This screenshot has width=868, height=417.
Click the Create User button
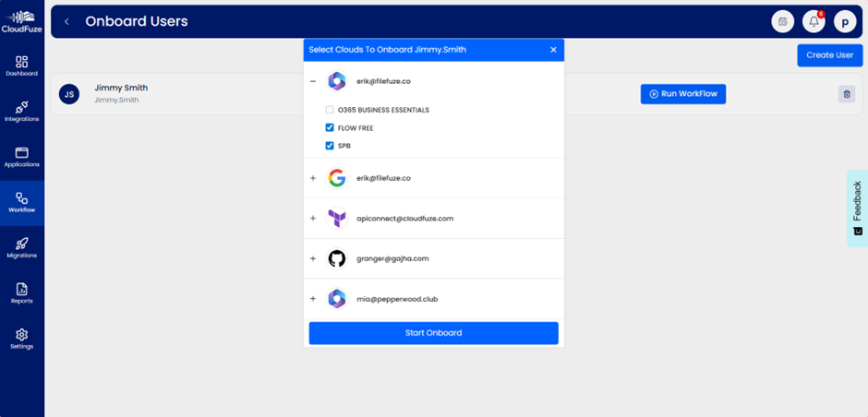tap(829, 55)
